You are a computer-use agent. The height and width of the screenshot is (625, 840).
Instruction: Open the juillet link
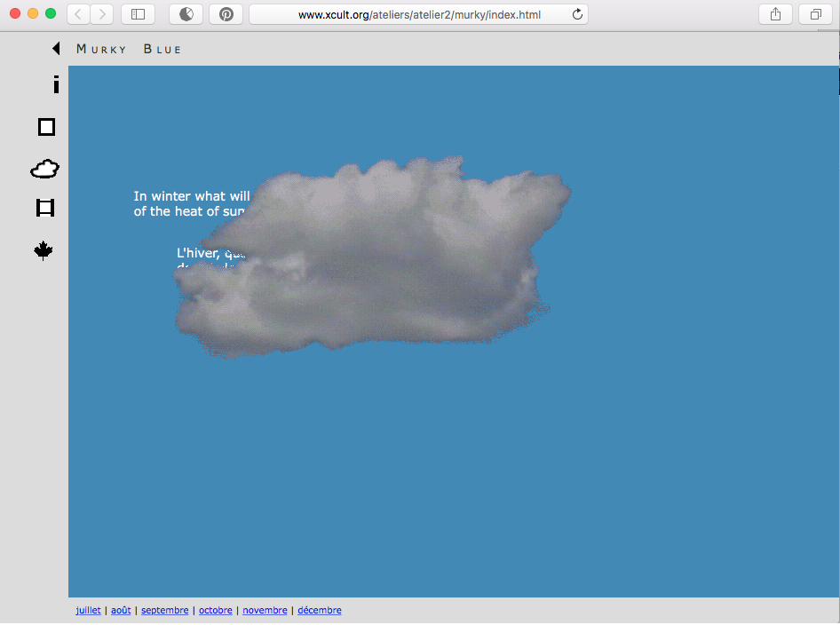pyautogui.click(x=88, y=611)
